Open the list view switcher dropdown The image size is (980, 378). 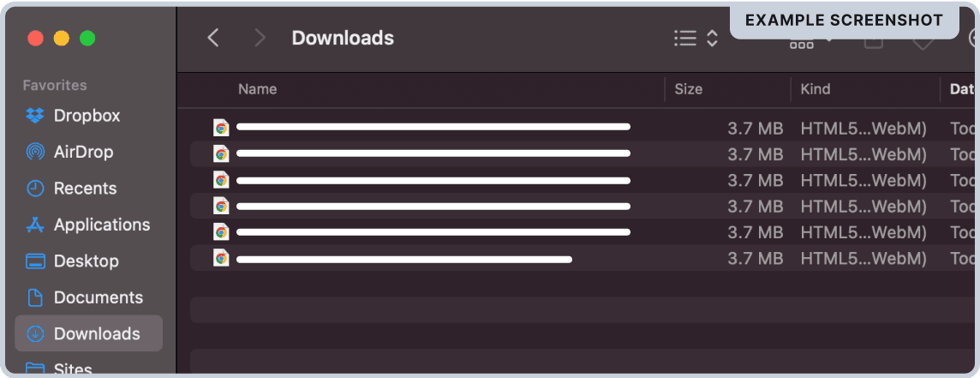[695, 39]
